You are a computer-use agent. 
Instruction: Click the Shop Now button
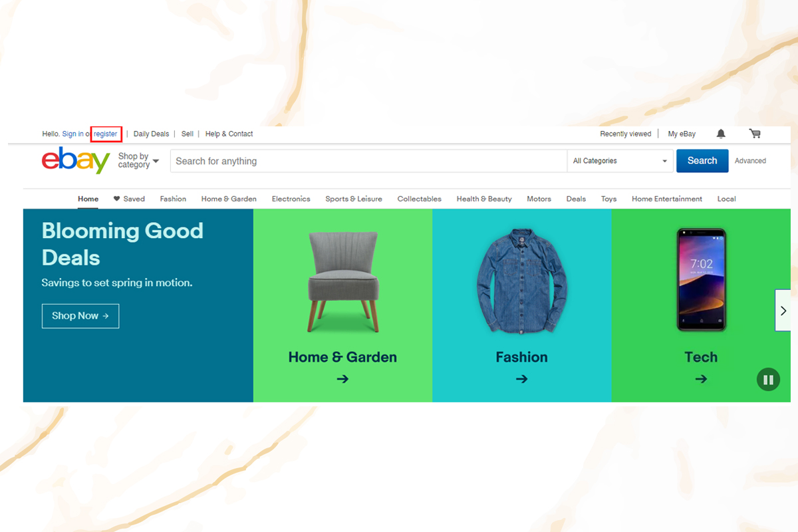coord(80,316)
